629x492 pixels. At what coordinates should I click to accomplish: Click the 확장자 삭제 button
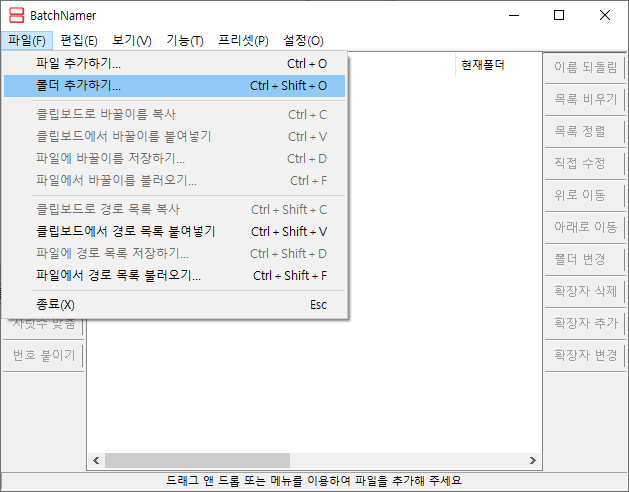tap(585, 291)
